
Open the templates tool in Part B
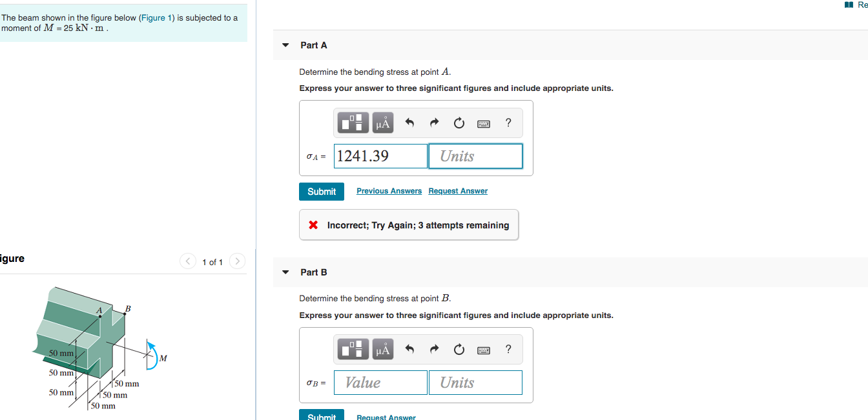click(353, 350)
